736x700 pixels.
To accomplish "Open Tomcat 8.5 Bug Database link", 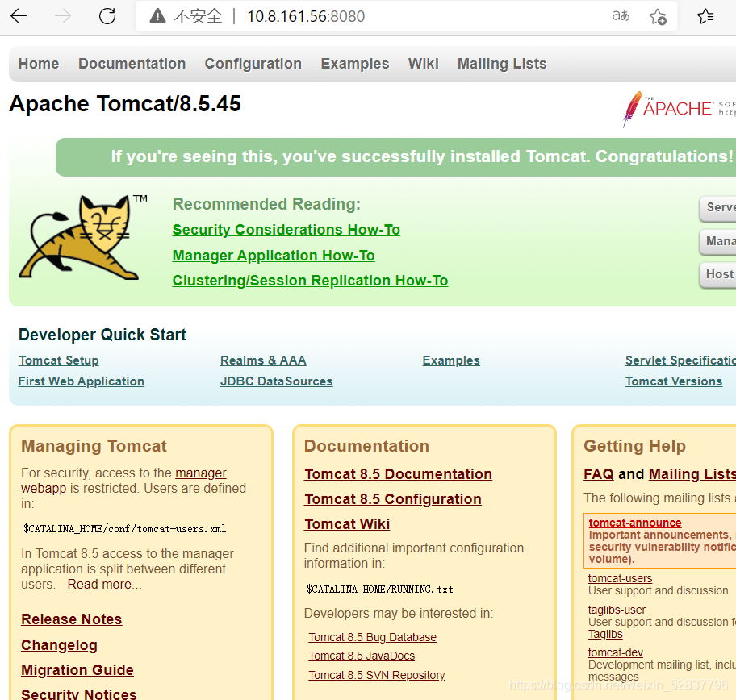I will point(372,637).
